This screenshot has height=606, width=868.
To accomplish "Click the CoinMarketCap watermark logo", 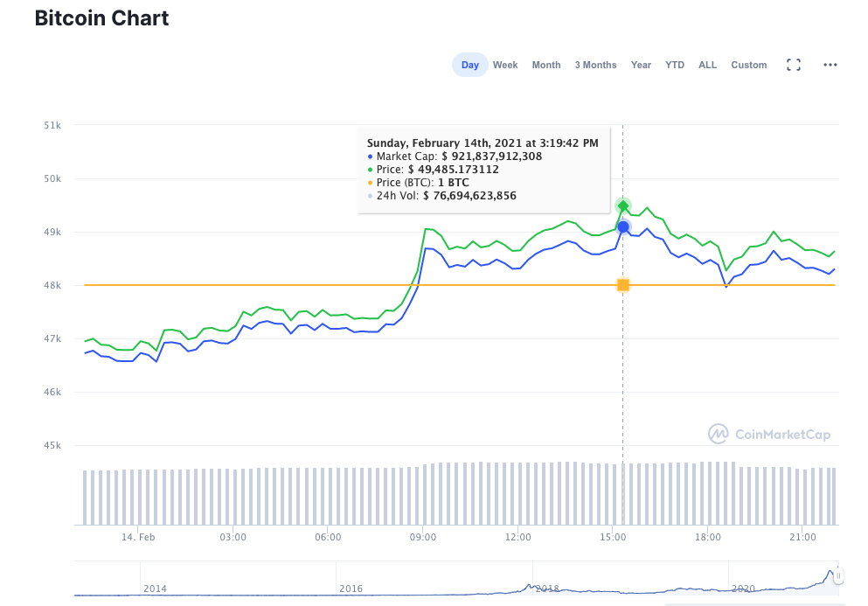I will 769,434.
